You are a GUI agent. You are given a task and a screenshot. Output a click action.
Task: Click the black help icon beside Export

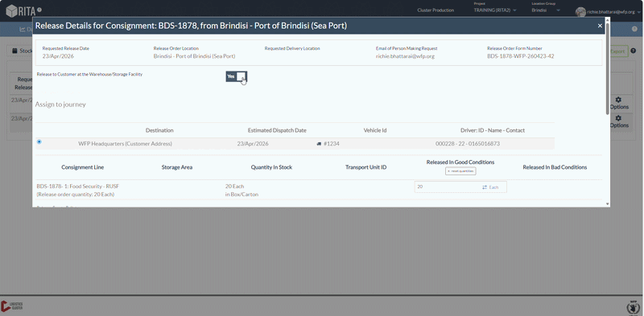tap(634, 51)
